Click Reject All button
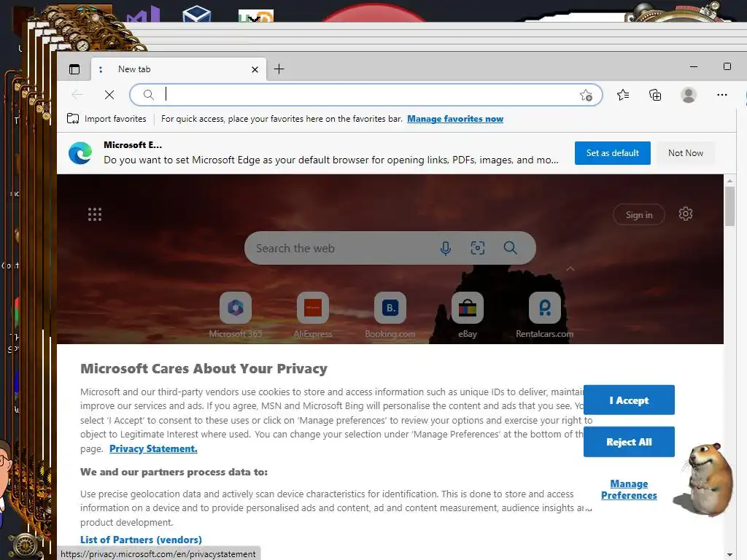Screen dimensions: 747x560 (x=629, y=442)
